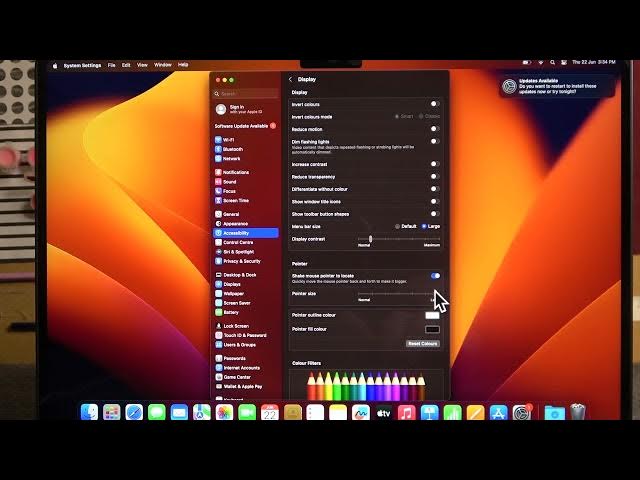
Task: Open Passwords settings in sidebar
Action: coord(230,358)
